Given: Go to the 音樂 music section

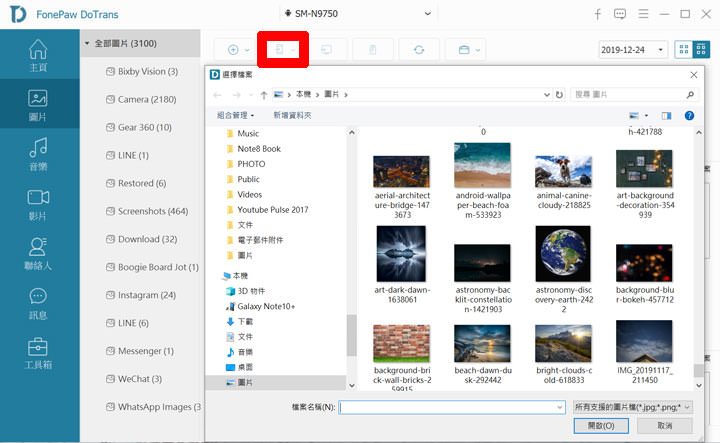Looking at the screenshot, I should [38, 155].
